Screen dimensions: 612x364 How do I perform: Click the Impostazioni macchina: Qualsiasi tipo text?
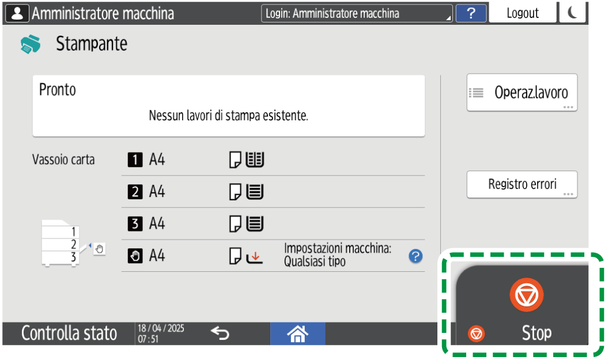click(338, 255)
